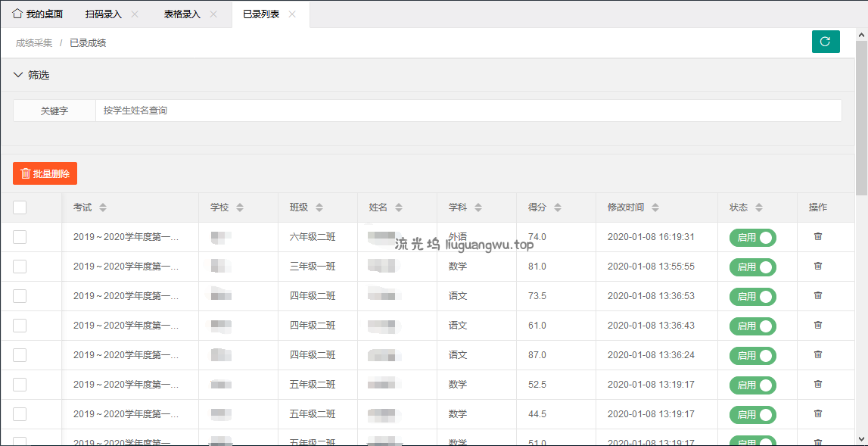Toggle the 启用 switch for 87.0 row

(x=752, y=355)
